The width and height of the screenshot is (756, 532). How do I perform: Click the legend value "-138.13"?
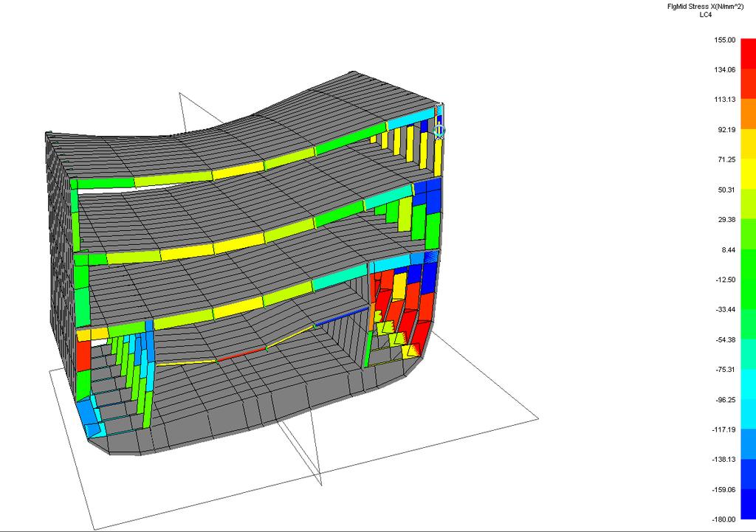[724, 459]
